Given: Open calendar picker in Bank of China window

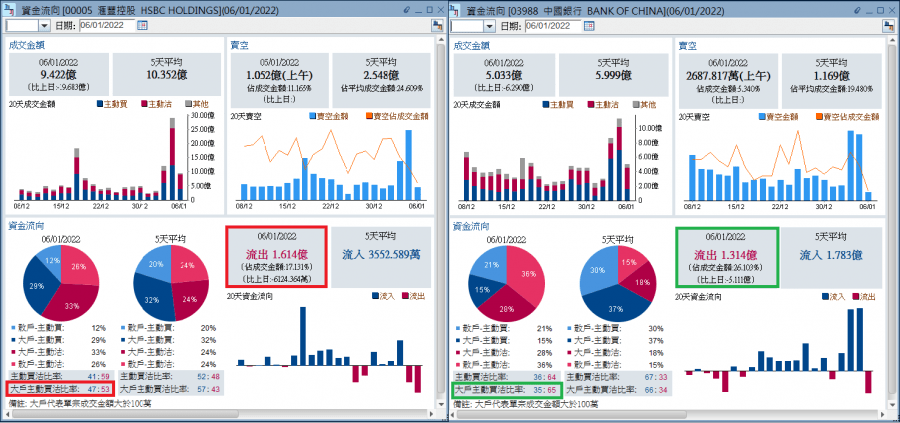Looking at the screenshot, I should point(588,25).
